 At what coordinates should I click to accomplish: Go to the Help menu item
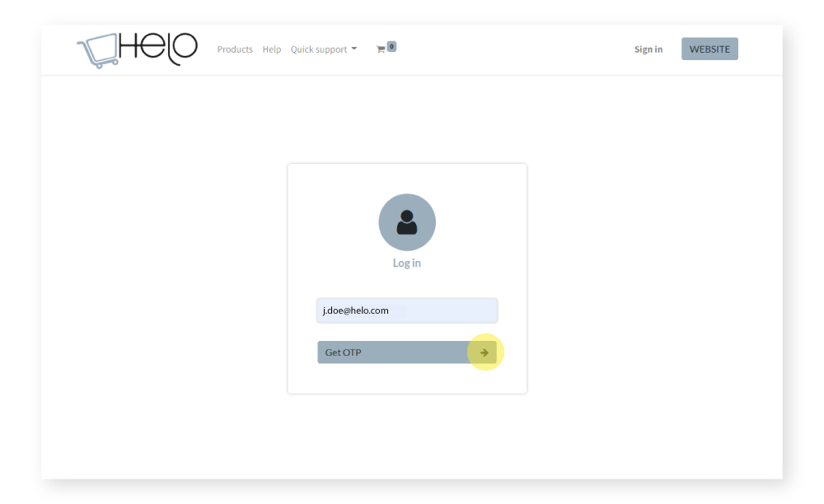coord(272,49)
